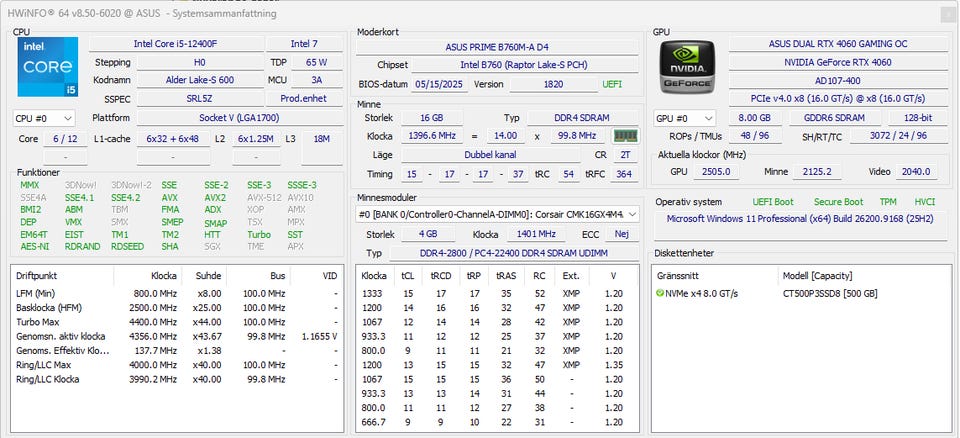Click the Core count 6 / 12
Screen dimensions: 960x438
65,139
